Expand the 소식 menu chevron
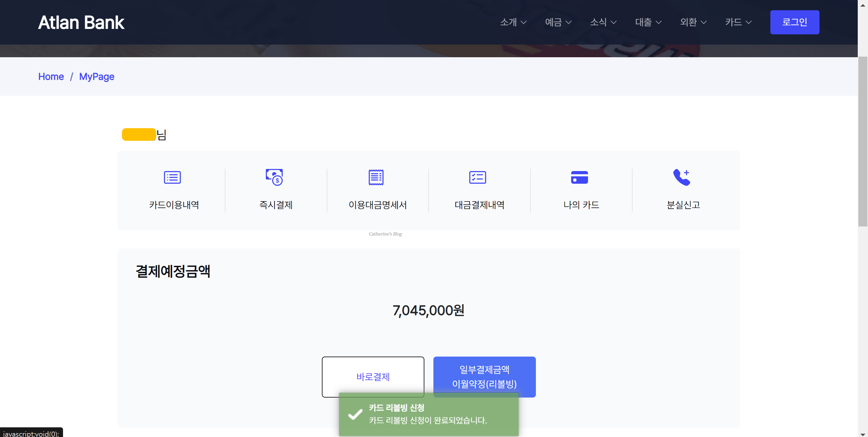 click(x=614, y=22)
